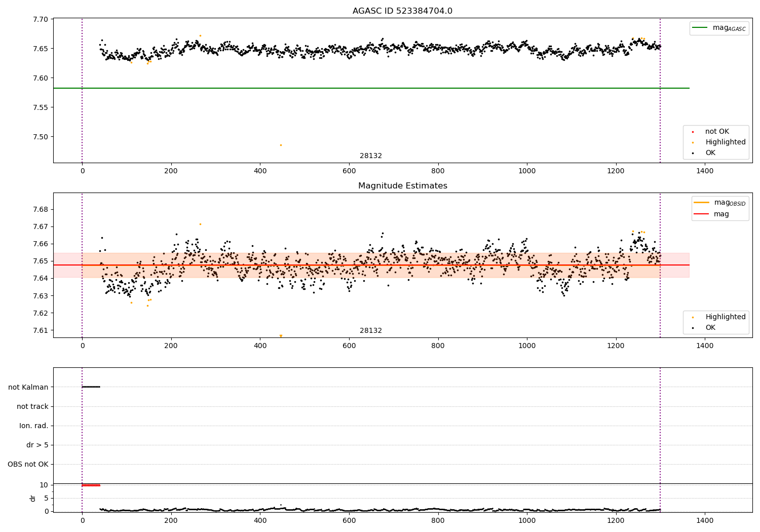Click the orange outlier point near 7.49
760x532 pixels.
pyautogui.click(x=281, y=145)
